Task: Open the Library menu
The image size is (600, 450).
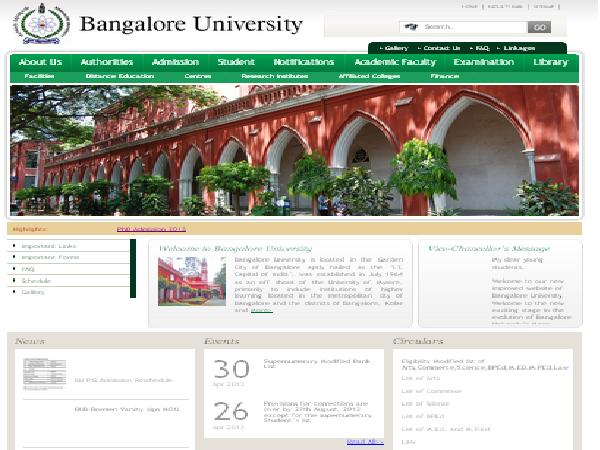Action: coord(550,62)
